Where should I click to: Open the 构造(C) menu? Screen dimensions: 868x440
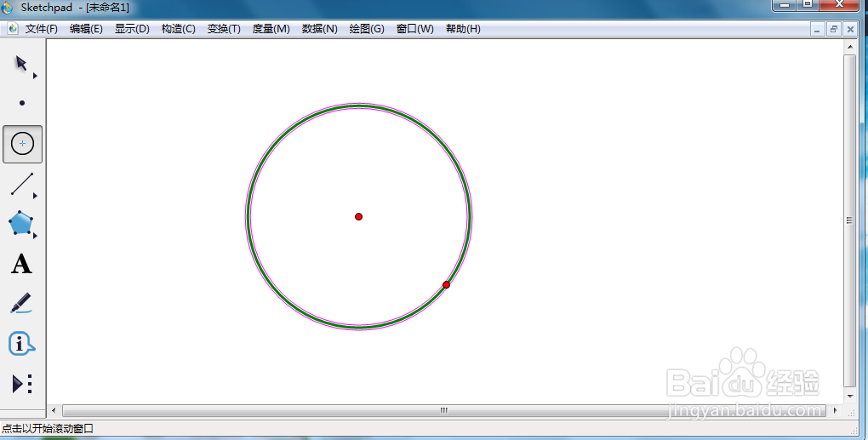tap(178, 29)
